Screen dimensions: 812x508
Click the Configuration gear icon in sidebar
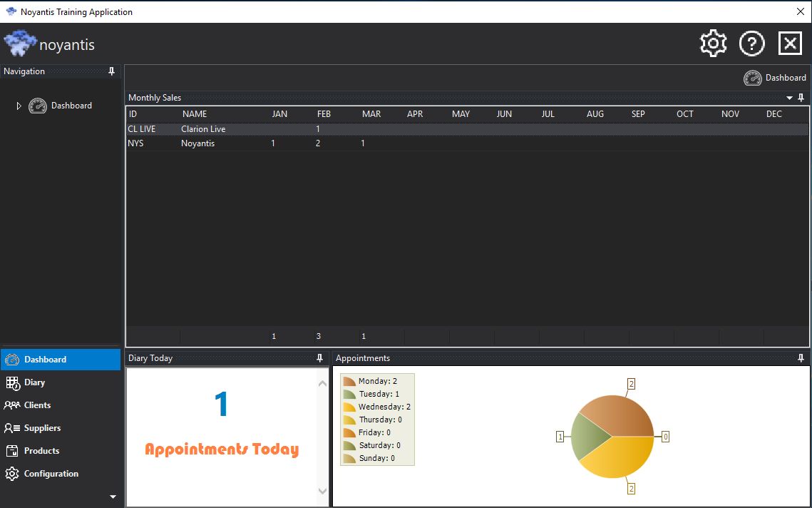[x=12, y=474]
